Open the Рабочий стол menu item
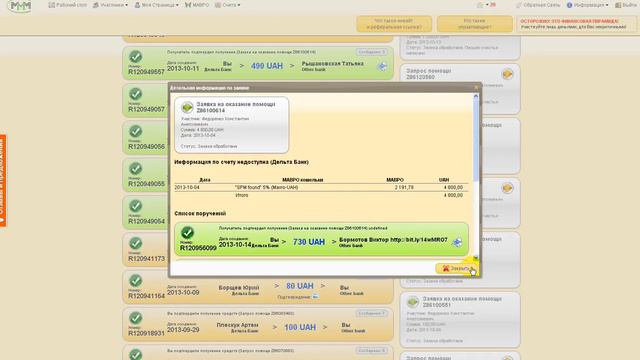This screenshot has height=360, width=640. 68,5
